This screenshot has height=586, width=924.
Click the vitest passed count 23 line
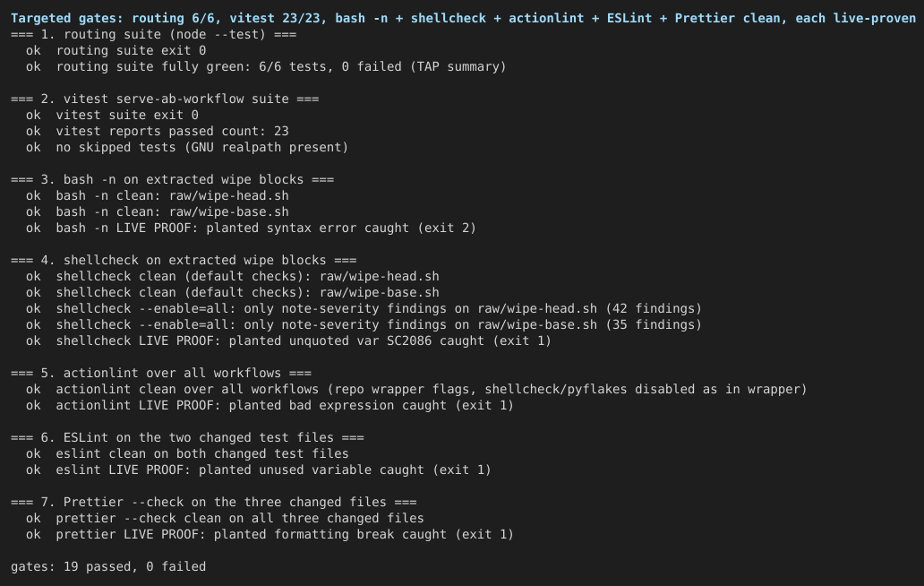click(158, 131)
